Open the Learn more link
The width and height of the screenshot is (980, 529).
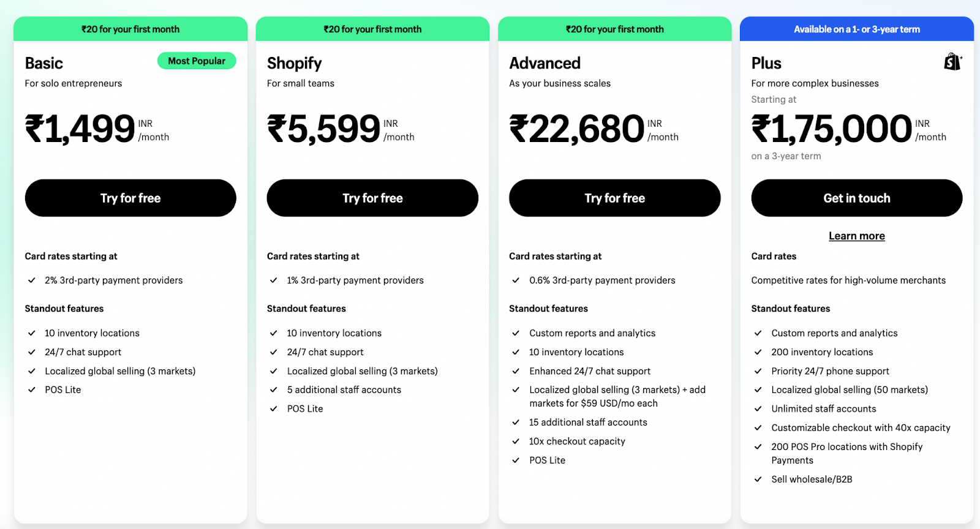(x=857, y=236)
